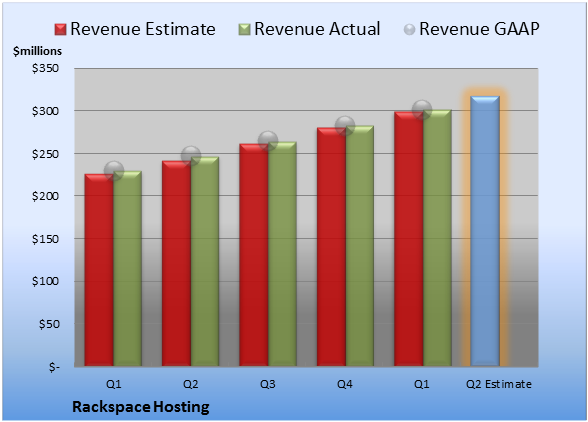588x422 pixels.
Task: Select the green actual bar above Q4
Action: 360,246
